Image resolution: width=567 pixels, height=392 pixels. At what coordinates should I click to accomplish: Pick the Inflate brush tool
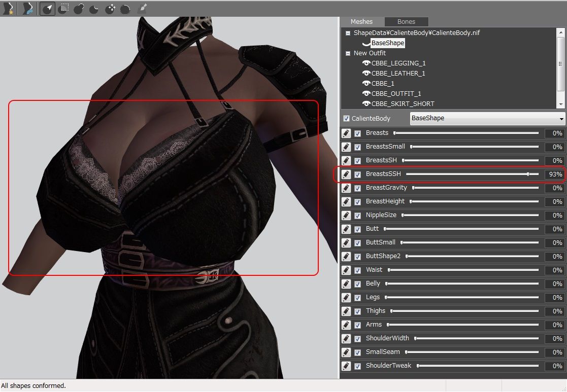pos(79,9)
